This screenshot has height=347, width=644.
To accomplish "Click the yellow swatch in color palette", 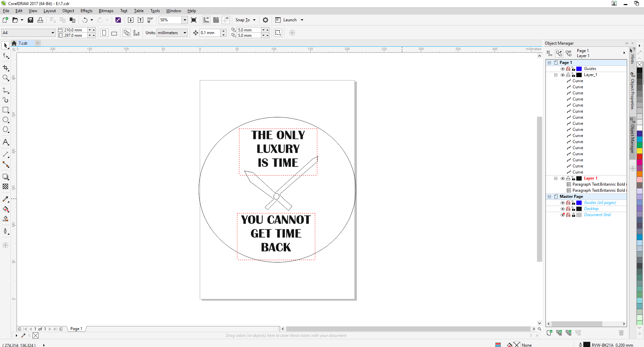I will [x=640, y=151].
